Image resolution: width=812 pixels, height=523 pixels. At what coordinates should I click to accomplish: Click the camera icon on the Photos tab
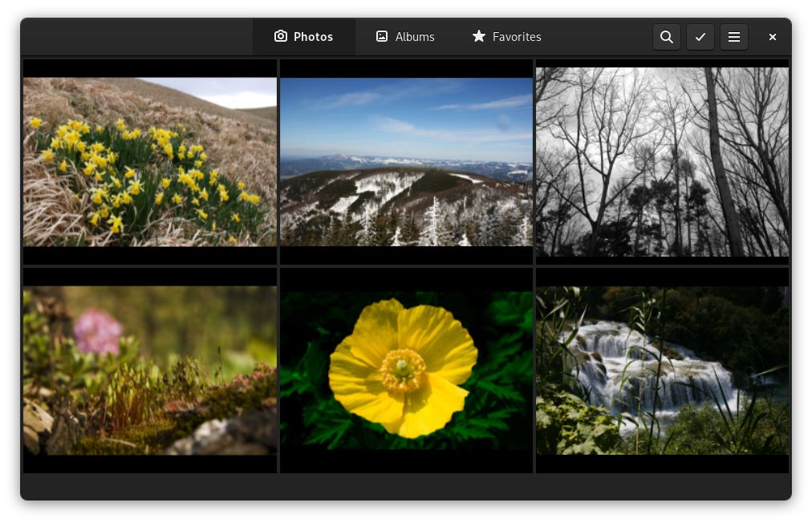pos(281,36)
